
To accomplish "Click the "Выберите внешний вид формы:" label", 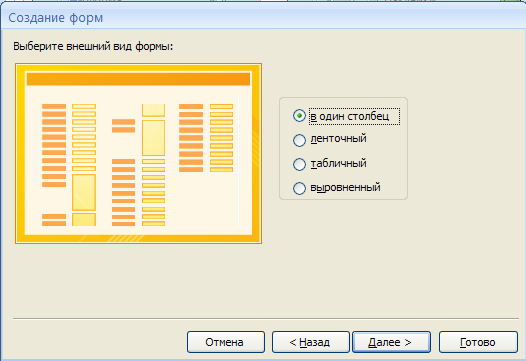I will (x=93, y=46).
